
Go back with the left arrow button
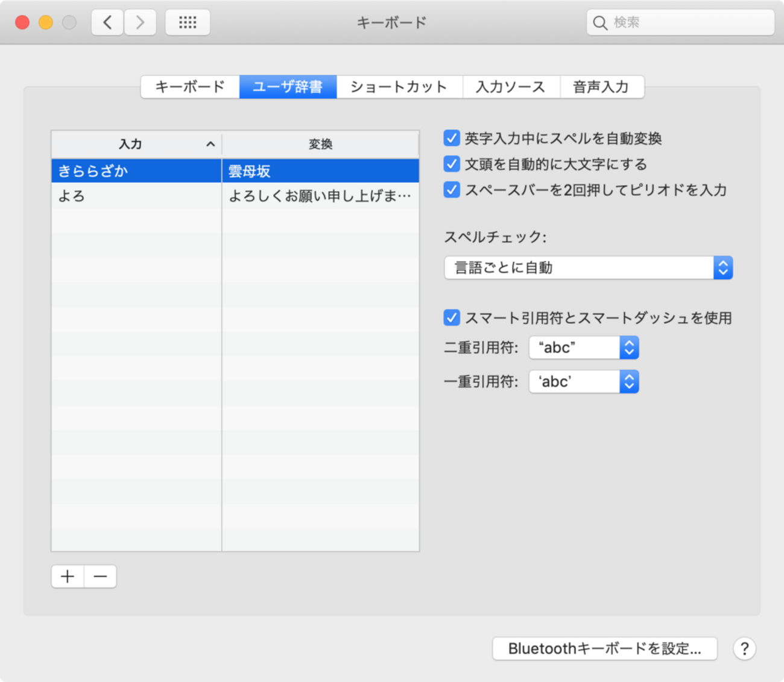coord(108,22)
